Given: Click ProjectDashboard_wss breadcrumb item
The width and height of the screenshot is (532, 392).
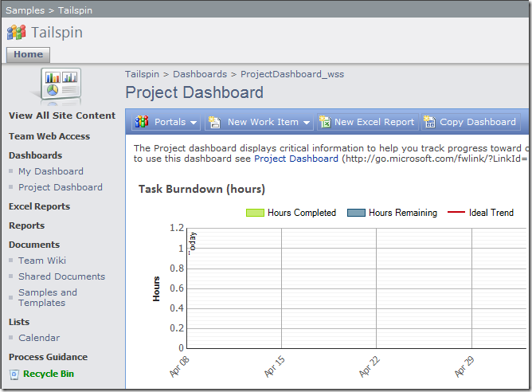Looking at the screenshot, I should point(292,74).
